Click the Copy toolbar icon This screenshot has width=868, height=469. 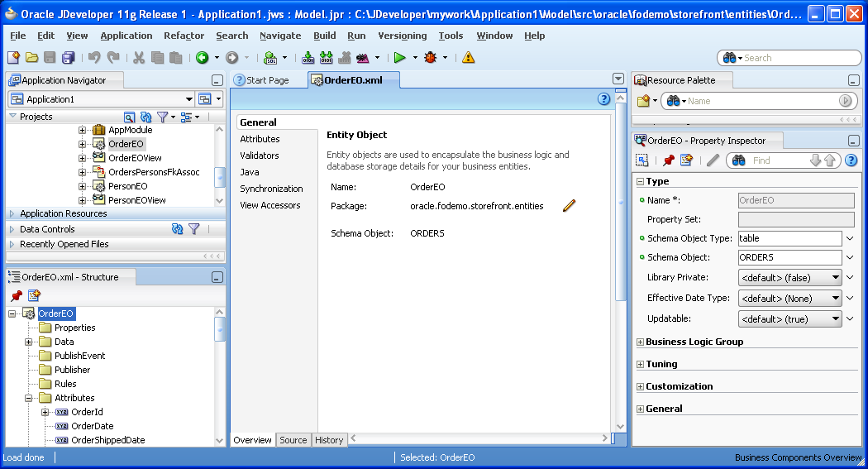[157, 58]
